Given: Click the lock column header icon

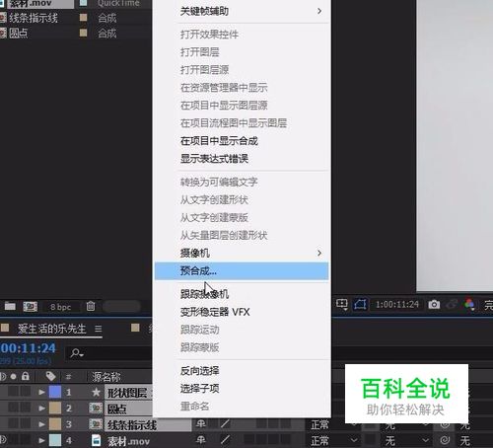Looking at the screenshot, I should pos(26,376).
